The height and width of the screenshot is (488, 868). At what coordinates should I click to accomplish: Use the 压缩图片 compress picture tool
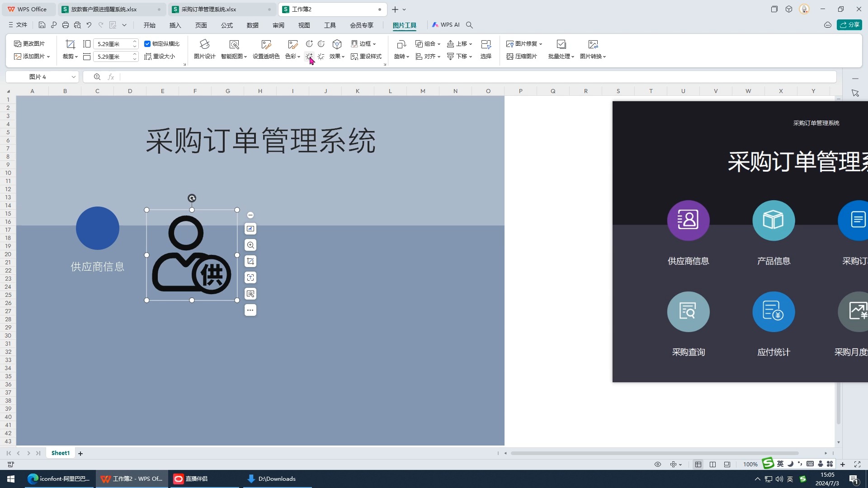pyautogui.click(x=522, y=56)
